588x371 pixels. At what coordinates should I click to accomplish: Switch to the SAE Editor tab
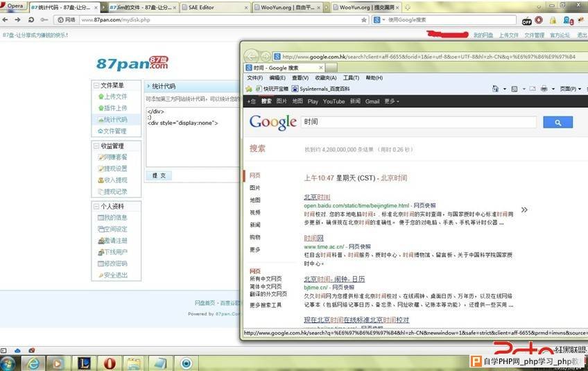[215, 7]
